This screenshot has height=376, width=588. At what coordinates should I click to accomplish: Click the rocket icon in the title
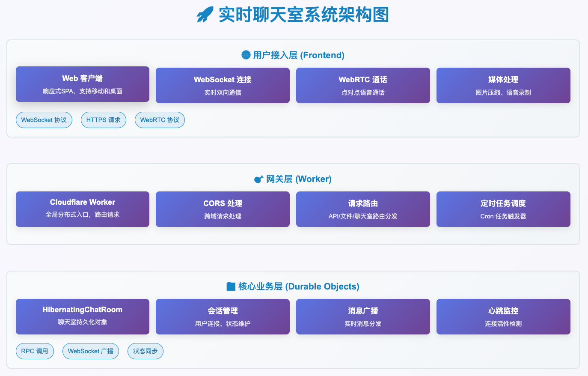[205, 15]
